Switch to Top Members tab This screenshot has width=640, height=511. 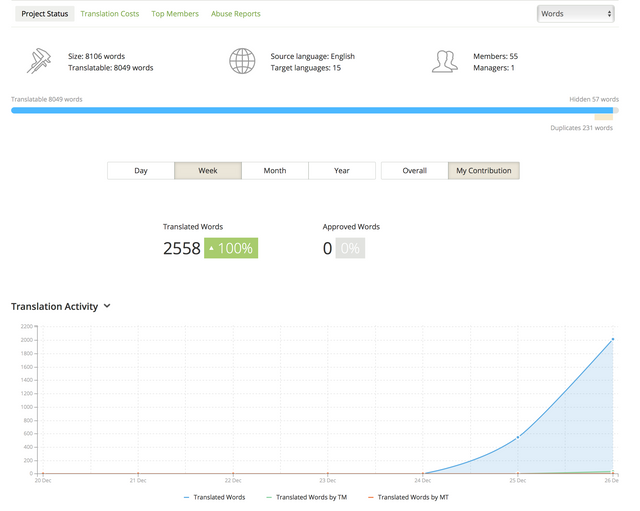[175, 14]
